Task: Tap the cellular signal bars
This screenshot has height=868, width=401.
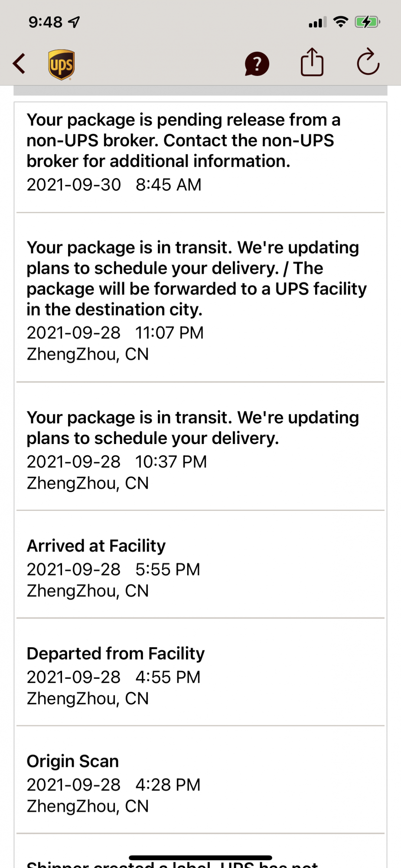Action: click(x=317, y=22)
